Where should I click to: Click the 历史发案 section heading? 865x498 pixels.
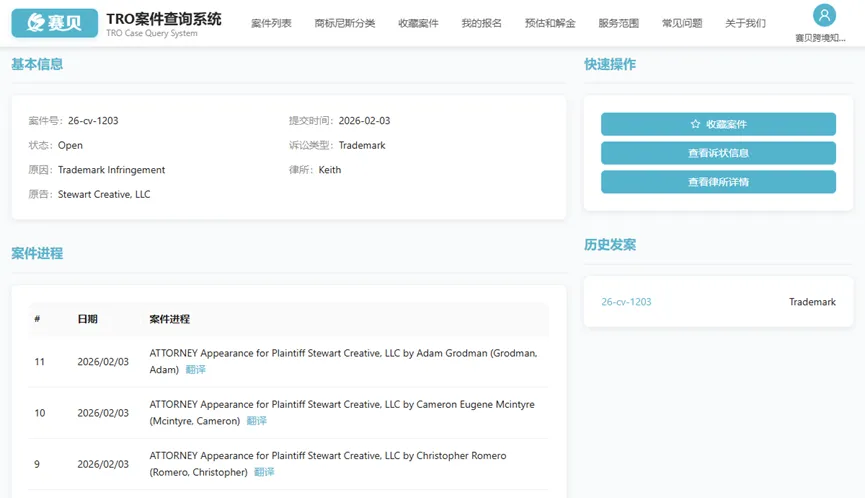click(610, 244)
